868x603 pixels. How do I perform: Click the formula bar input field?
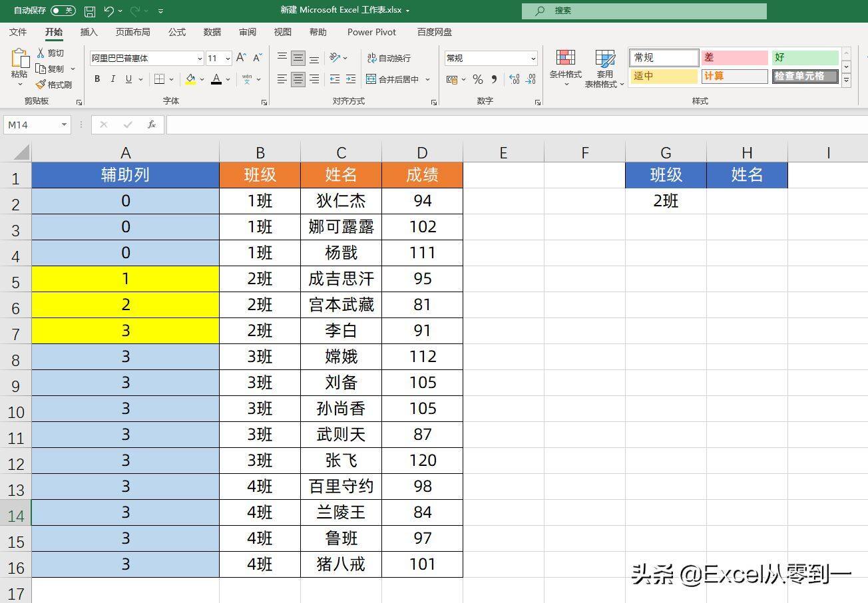[x=517, y=124]
